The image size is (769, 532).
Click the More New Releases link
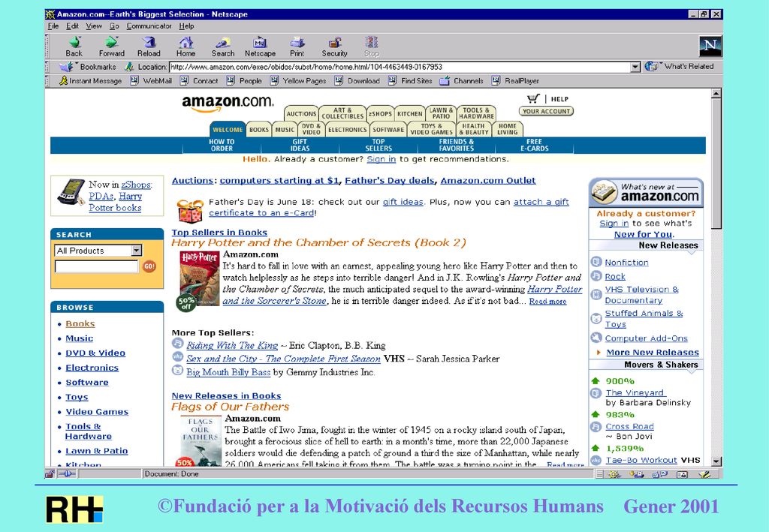click(653, 352)
